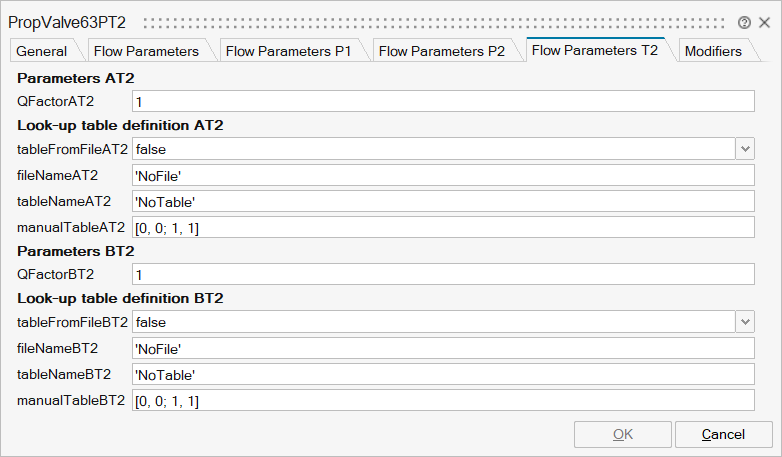Expand the tableFromFileBT2 dropdown arrow
This screenshot has height=457, width=782.
745,322
